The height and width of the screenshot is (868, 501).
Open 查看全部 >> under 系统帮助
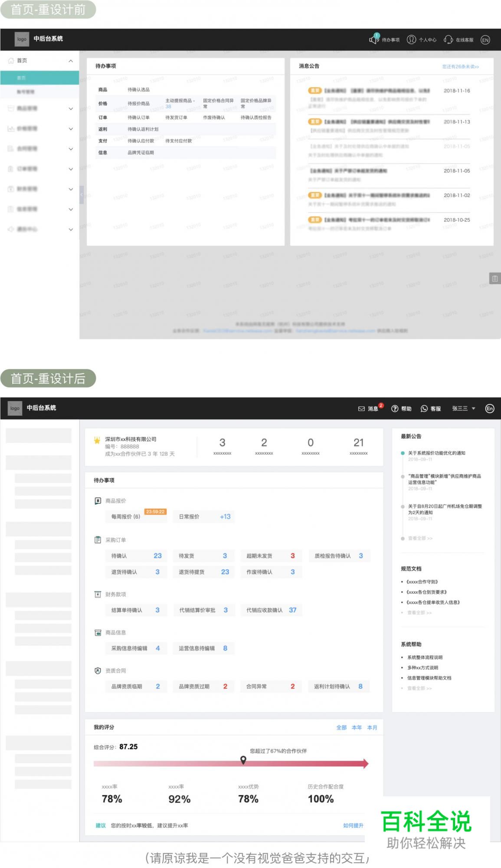[x=419, y=688]
